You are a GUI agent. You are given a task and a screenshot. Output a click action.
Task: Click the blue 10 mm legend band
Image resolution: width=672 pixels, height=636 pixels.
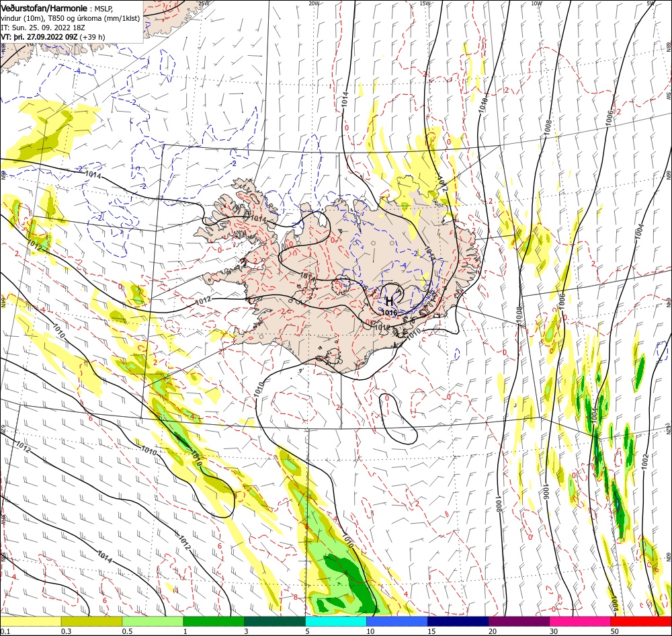(x=397, y=621)
